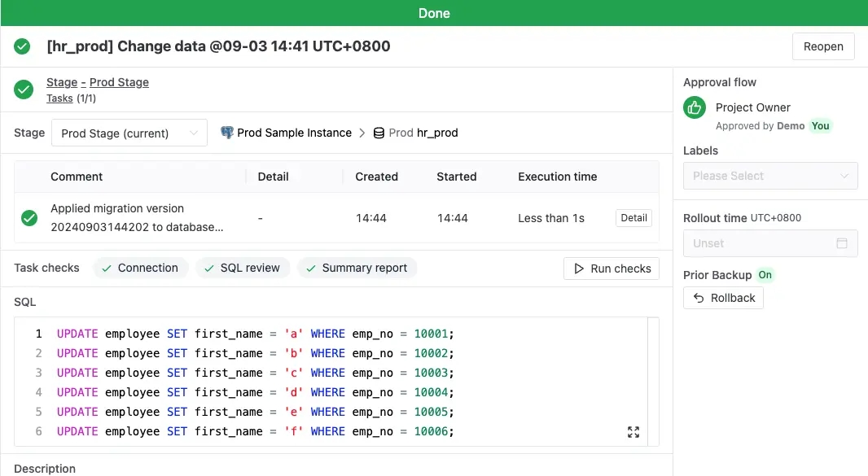Select the Connection task check
868x476 pixels.
[141, 268]
